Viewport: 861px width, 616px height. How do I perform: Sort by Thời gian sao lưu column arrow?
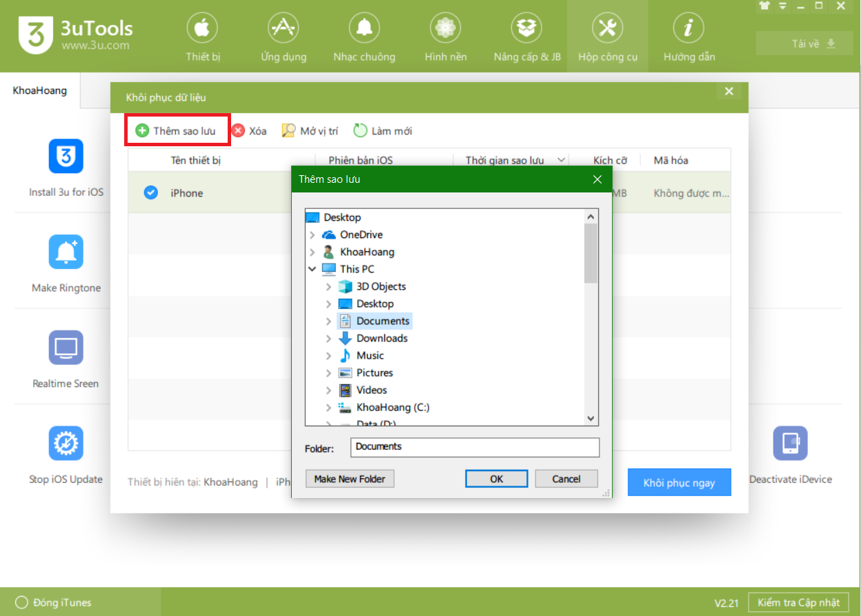tap(562, 160)
